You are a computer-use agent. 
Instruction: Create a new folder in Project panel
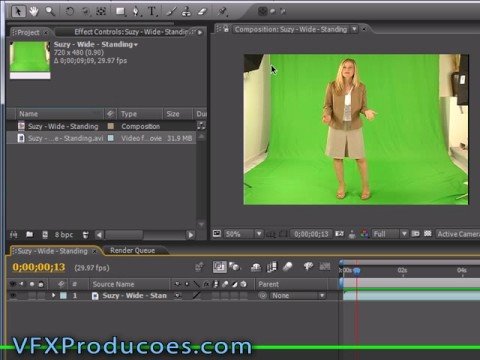coord(29,235)
